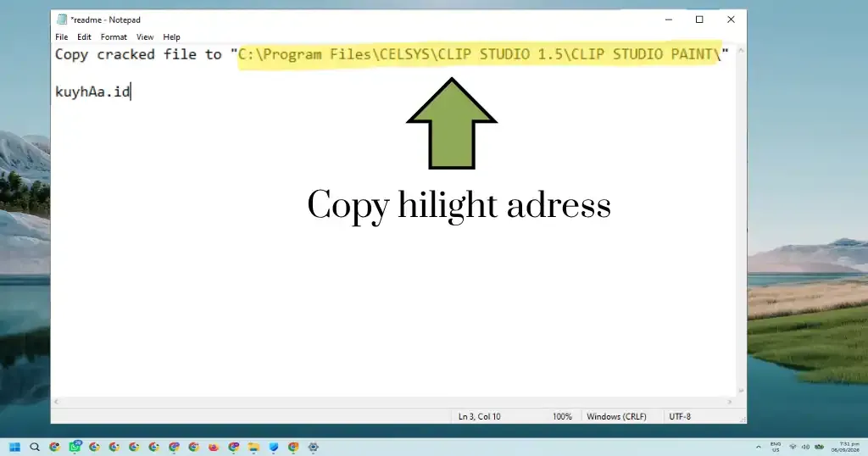Click the "Ln 3, Col 10" status entry
Image resolution: width=868 pixels, height=456 pixels.
point(480,417)
